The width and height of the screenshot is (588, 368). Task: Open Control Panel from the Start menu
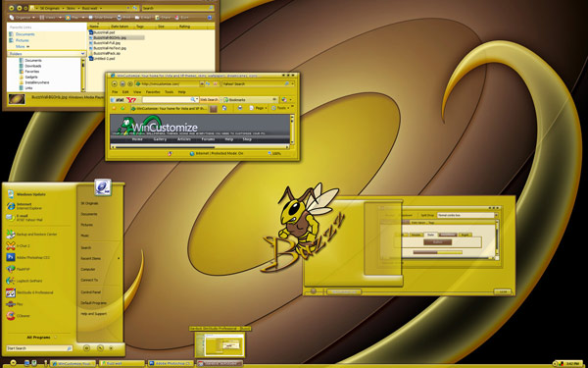pyautogui.click(x=90, y=291)
